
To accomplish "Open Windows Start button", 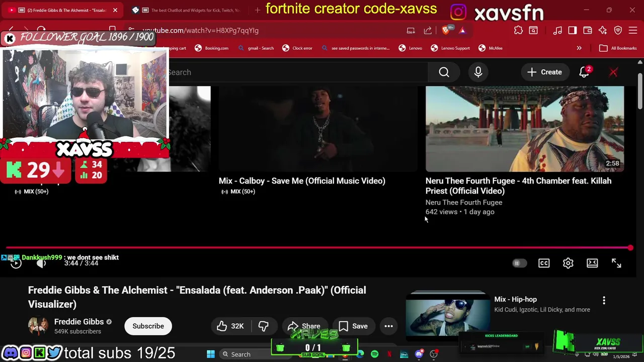I will (x=211, y=354).
